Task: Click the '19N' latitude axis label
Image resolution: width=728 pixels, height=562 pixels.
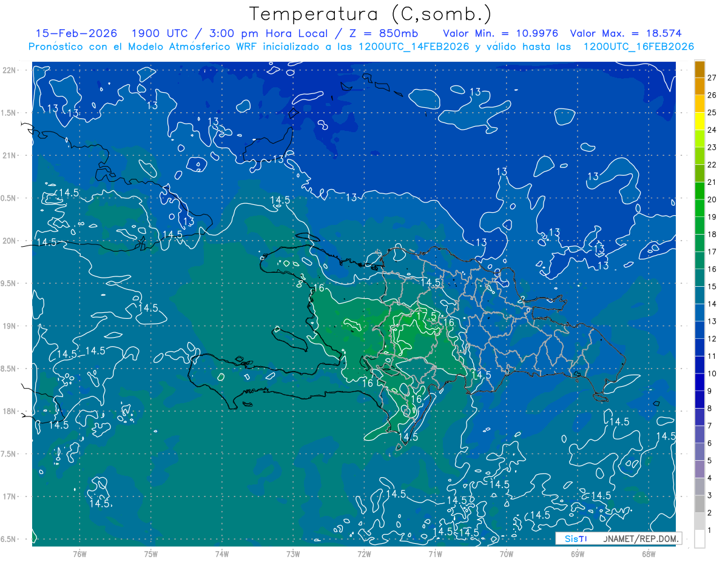Action: [10, 326]
